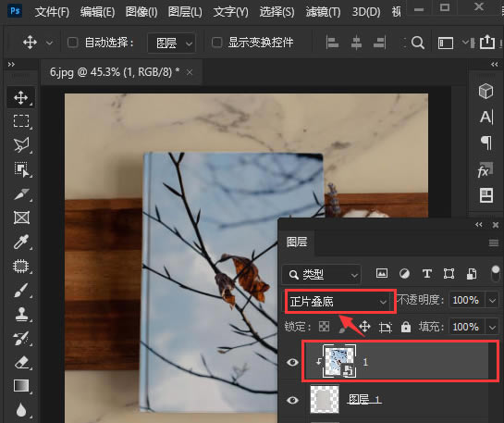Open the 不透明度 slider dropdown arrow
This screenshot has width=504, height=423.
(x=492, y=301)
